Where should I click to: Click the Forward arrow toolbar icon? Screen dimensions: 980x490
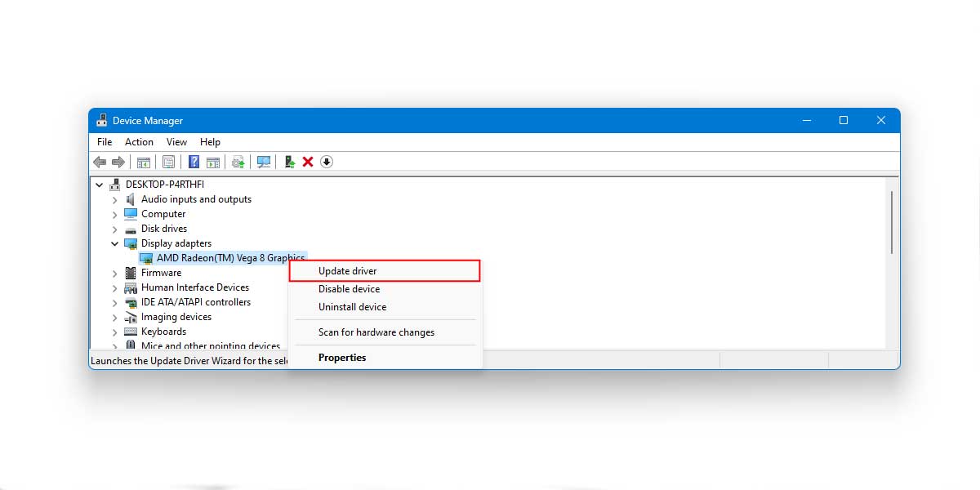pyautogui.click(x=118, y=162)
